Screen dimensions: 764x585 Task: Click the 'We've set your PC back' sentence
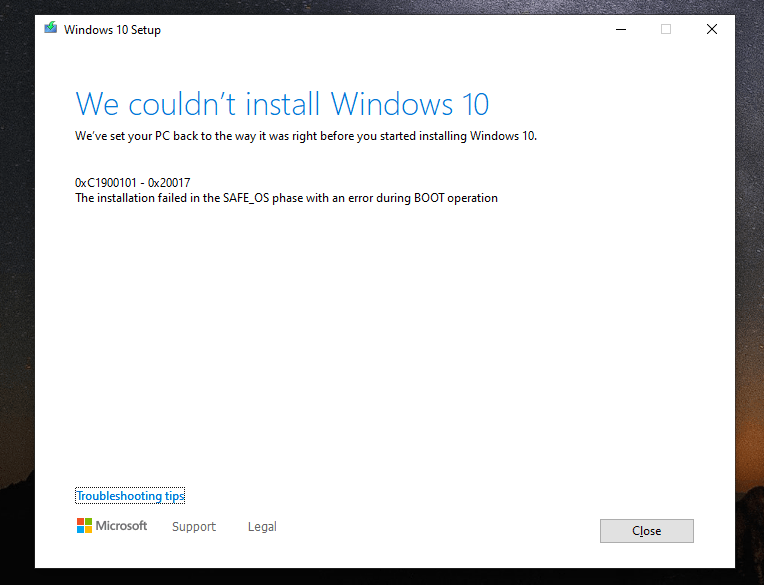(306, 136)
